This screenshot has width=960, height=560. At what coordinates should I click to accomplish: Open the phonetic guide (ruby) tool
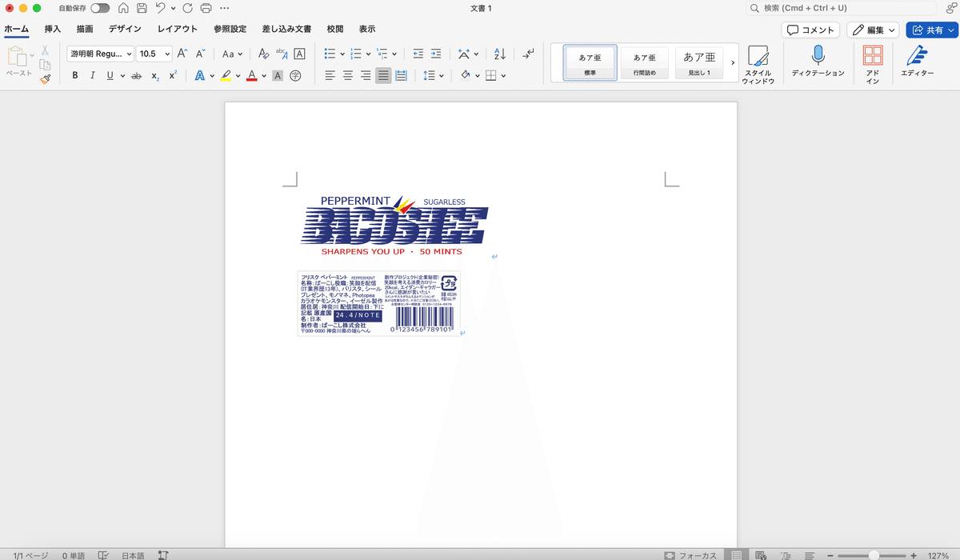[x=282, y=54]
